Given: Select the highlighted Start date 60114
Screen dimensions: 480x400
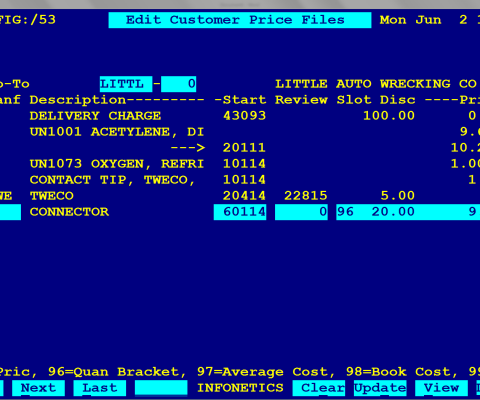Looking at the screenshot, I should [240, 212].
